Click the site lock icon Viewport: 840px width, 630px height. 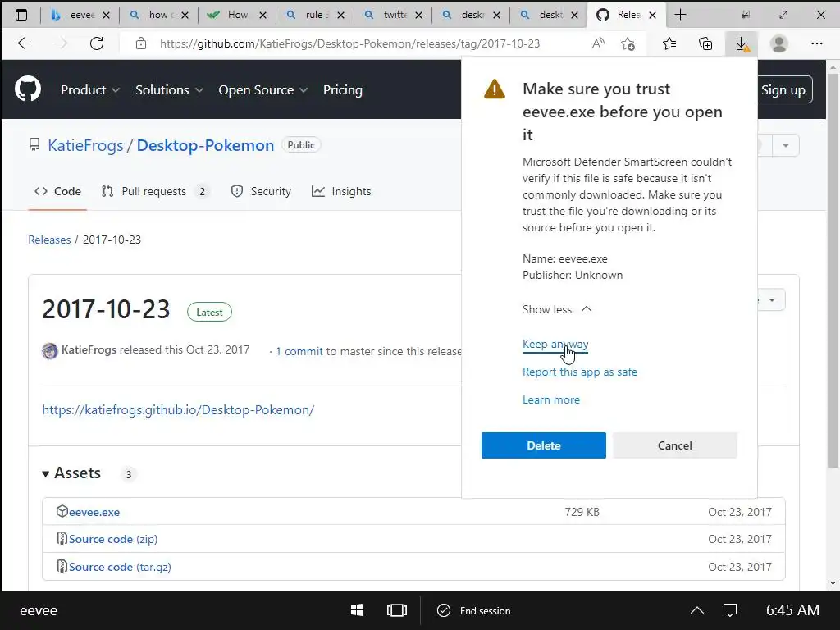[x=141, y=43]
